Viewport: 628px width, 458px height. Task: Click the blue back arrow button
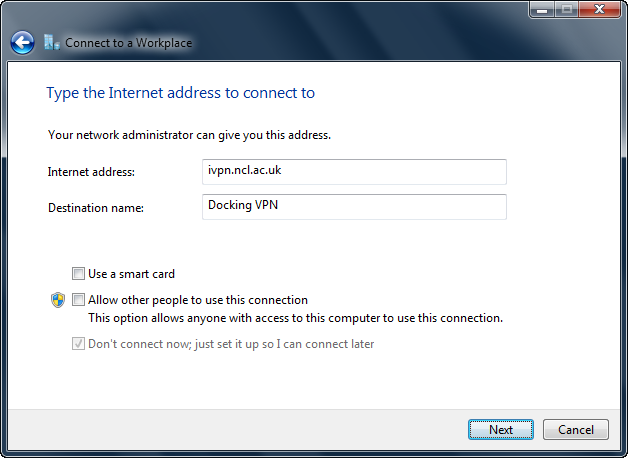tap(22, 43)
